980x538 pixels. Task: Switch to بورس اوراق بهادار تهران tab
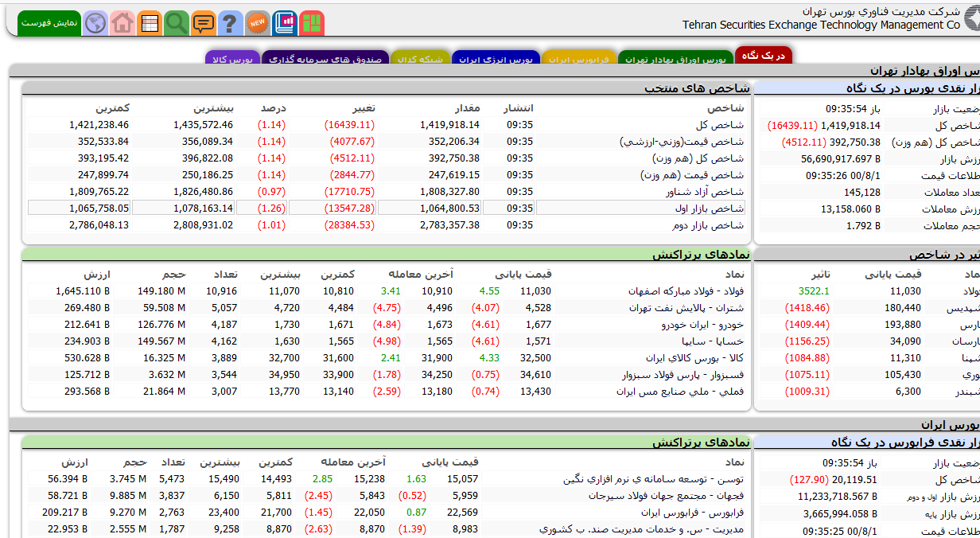click(675, 59)
